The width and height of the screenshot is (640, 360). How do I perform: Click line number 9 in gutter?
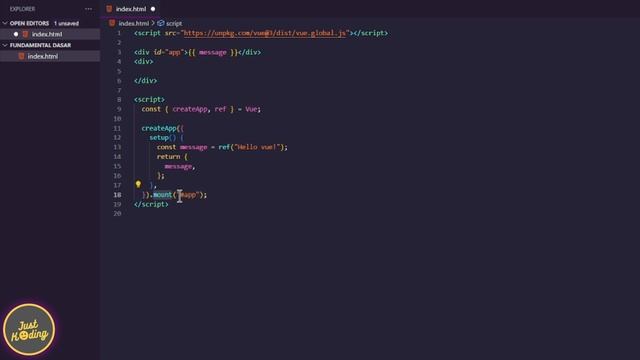(119, 109)
